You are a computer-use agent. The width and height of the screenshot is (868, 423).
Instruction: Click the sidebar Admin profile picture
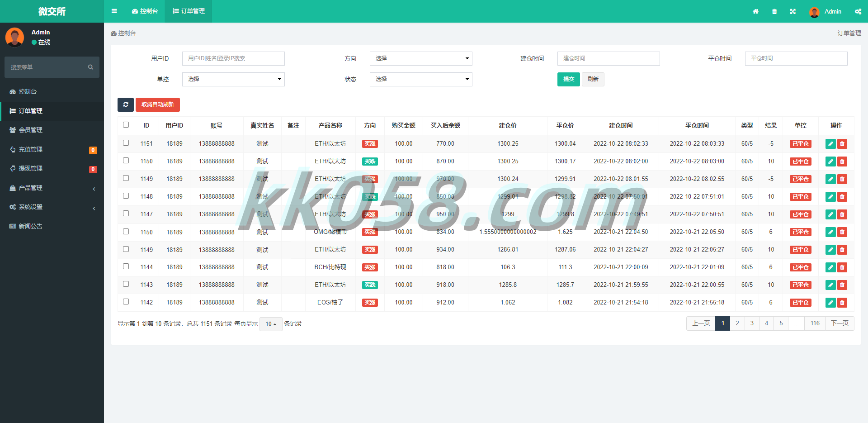[x=14, y=37]
